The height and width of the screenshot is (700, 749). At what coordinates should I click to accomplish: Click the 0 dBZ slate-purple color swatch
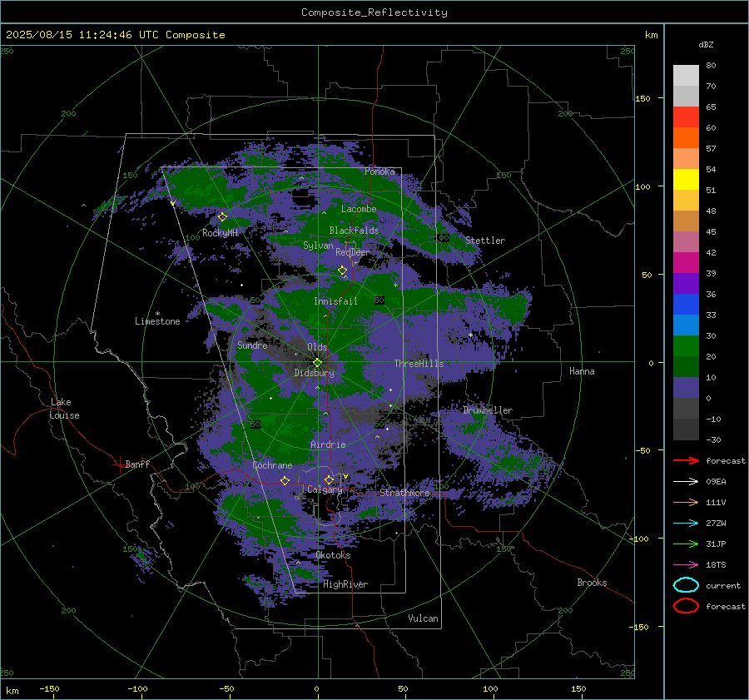click(686, 388)
